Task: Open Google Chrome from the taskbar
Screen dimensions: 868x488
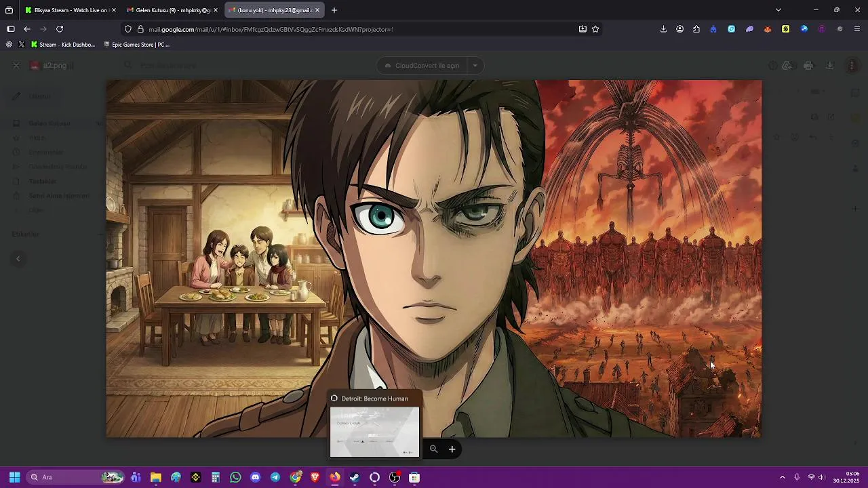Action: (295, 477)
